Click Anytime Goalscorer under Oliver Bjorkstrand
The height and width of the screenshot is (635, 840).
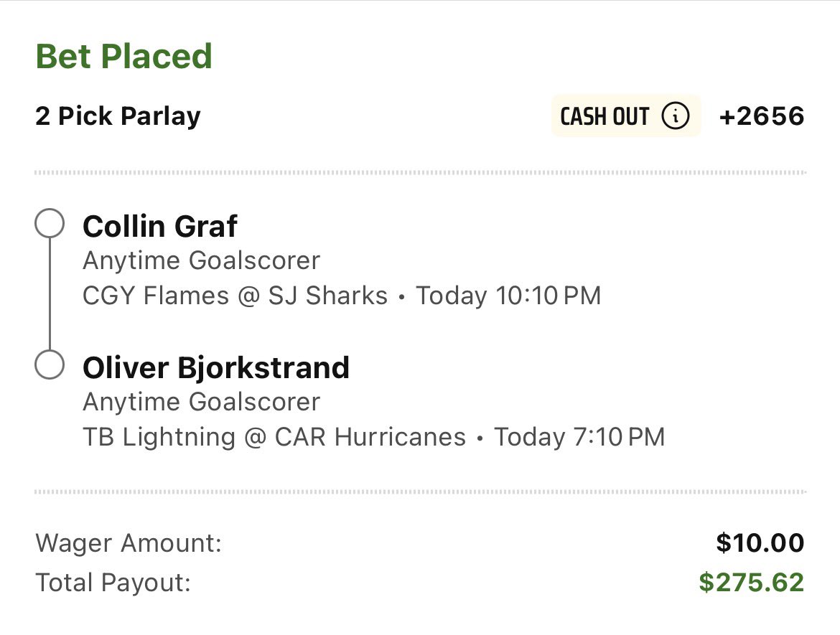(201, 402)
